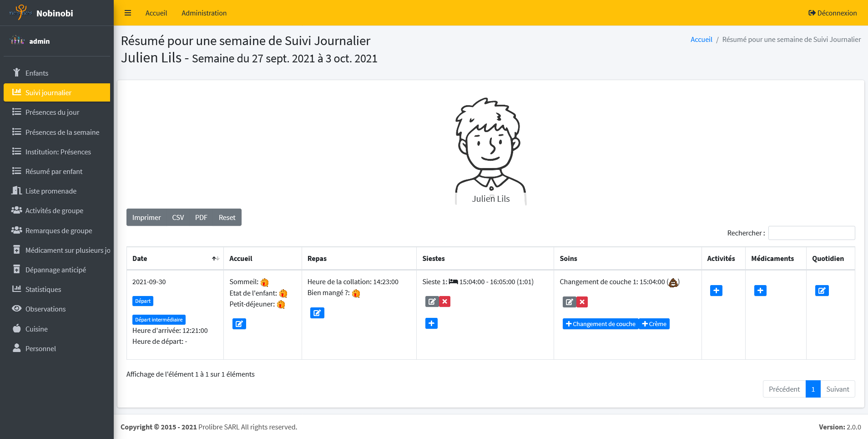This screenshot has width=868, height=439.
Task: Click the Personnel user icon
Action: (17, 348)
